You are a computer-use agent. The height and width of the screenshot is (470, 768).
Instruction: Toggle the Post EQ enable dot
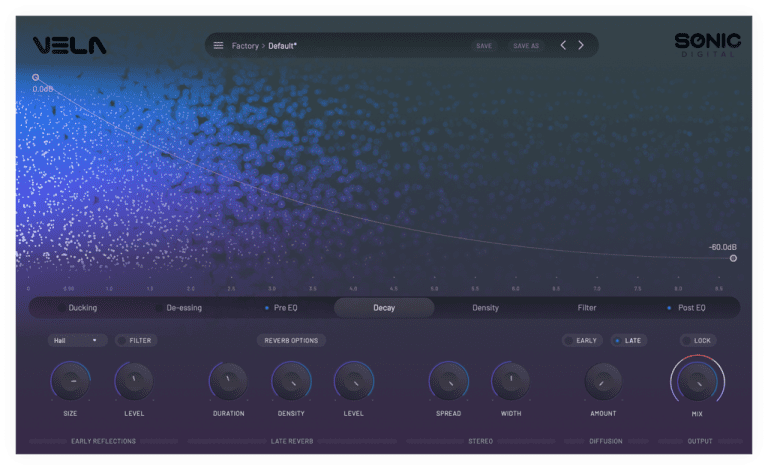[x=669, y=308]
